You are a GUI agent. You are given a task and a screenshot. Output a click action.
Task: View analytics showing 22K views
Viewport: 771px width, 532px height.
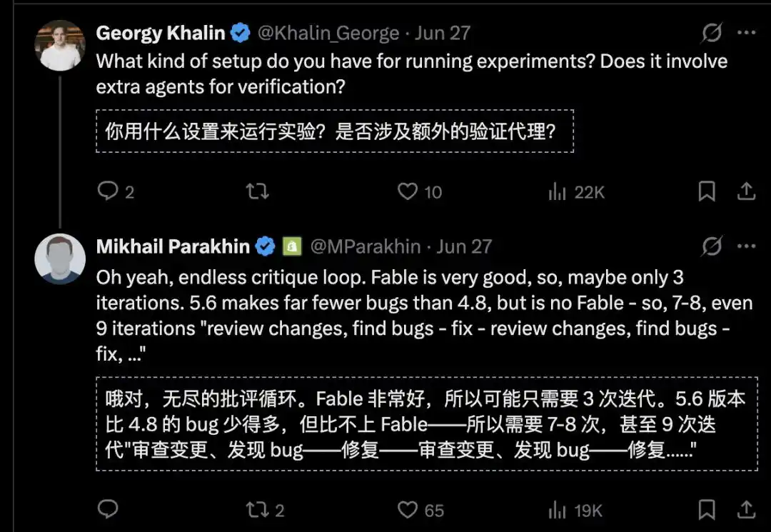[x=576, y=192]
